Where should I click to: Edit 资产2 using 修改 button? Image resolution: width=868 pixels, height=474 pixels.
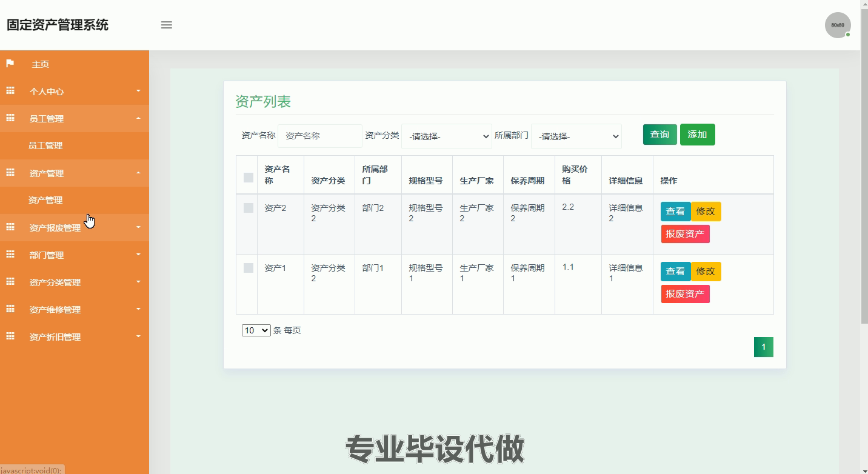(x=706, y=212)
